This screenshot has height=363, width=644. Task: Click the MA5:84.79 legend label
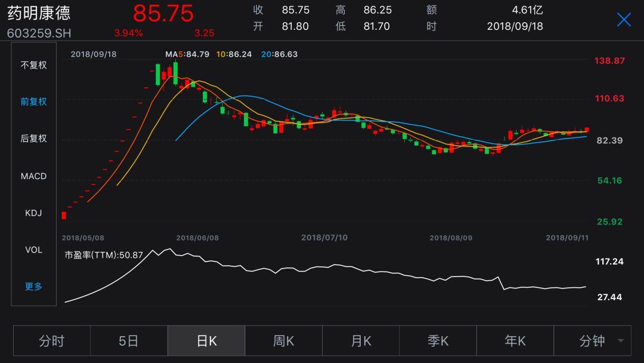point(187,54)
